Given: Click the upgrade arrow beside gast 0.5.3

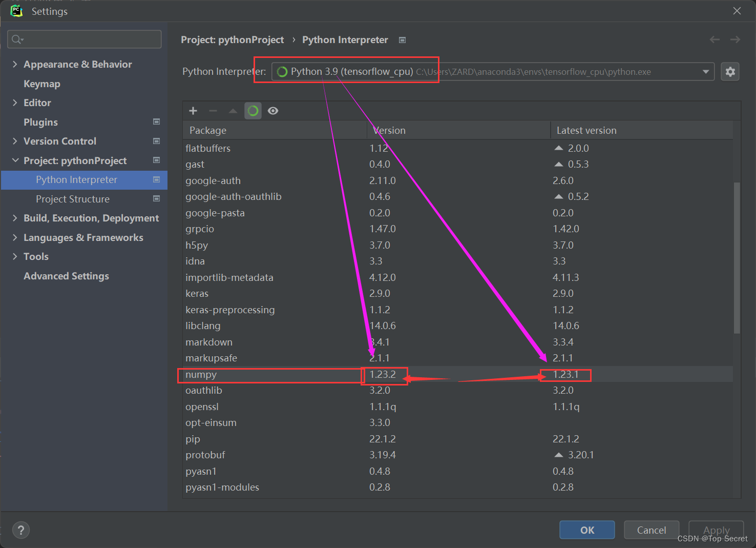Looking at the screenshot, I should point(559,164).
